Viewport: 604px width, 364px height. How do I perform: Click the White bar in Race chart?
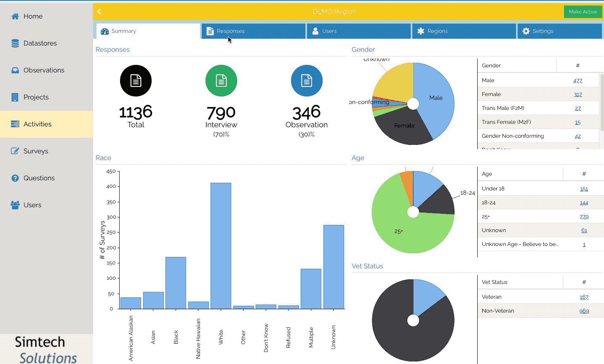(x=221, y=246)
